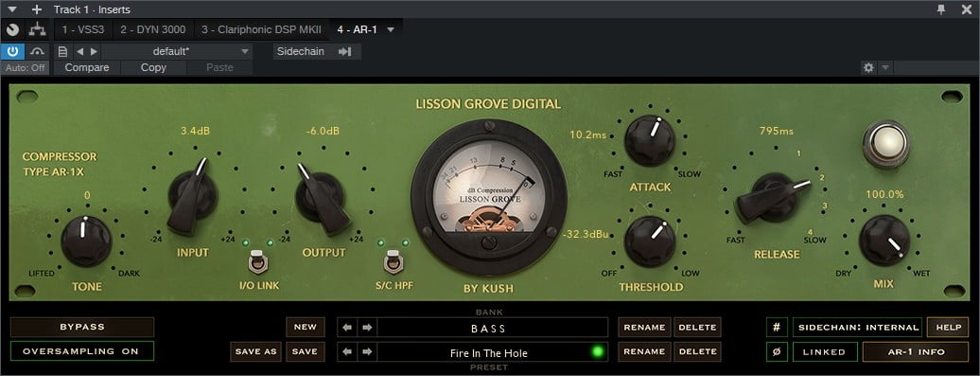Click the SAVE AS button
The height and width of the screenshot is (376, 980).
[255, 351]
